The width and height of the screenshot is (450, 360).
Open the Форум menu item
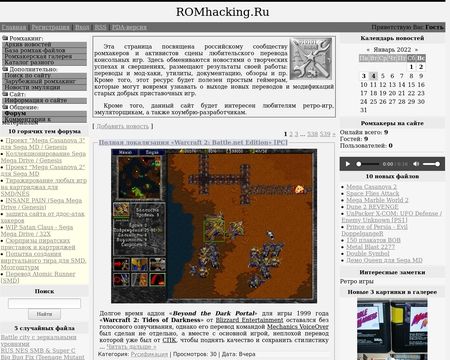pos(44,113)
